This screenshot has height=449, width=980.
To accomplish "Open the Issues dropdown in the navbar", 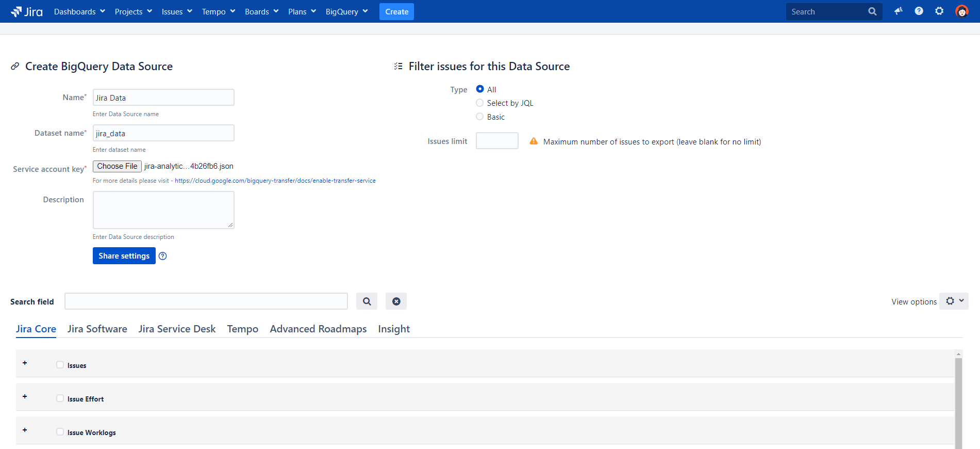I will 177,11.
